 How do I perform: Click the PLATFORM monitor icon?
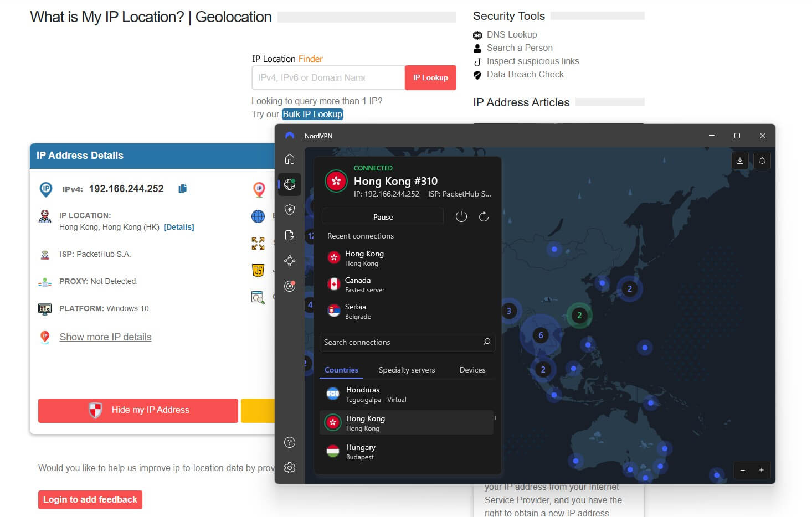(x=45, y=309)
